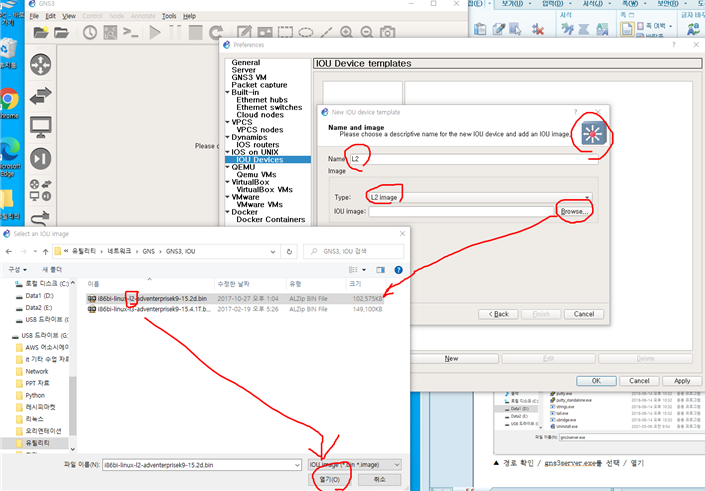Image resolution: width=705 pixels, height=491 pixels.
Task: Select the Python folder in the navigation pane
Action: tap(35, 395)
